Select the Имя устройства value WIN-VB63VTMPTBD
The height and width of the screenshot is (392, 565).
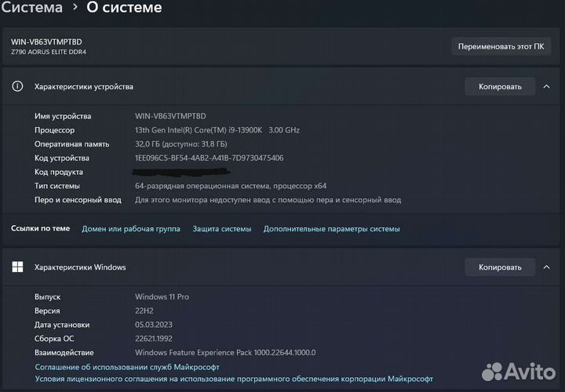pos(170,116)
